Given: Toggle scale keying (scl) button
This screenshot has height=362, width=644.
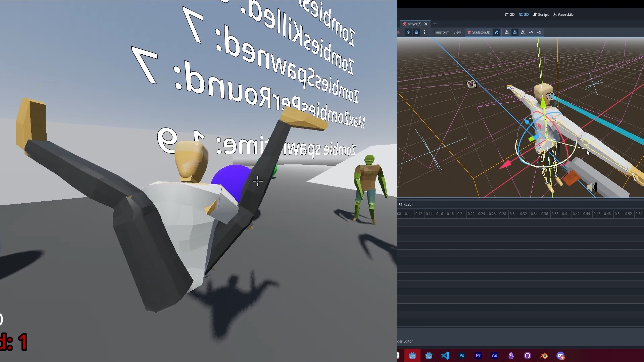Looking at the screenshot, I should coord(523,32).
